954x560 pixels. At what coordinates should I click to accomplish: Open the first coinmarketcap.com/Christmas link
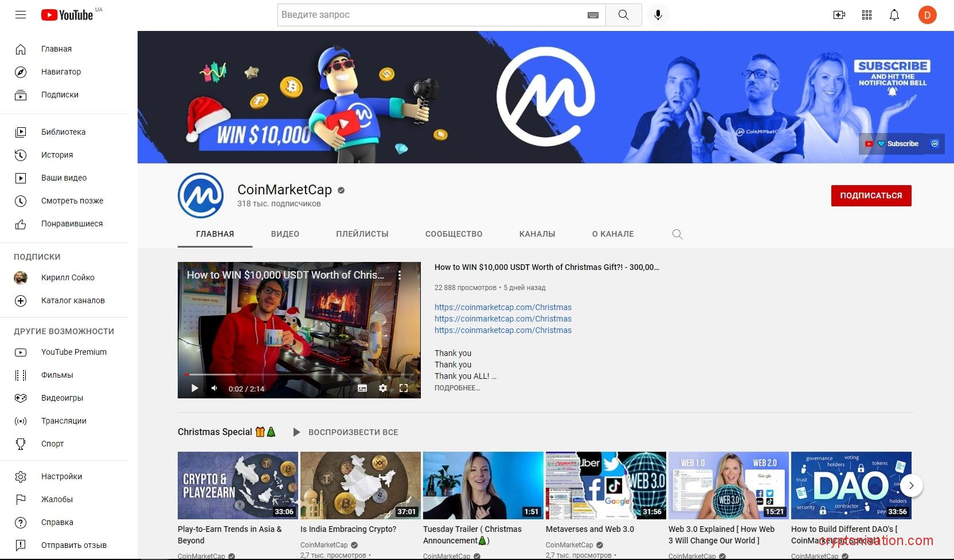(503, 307)
